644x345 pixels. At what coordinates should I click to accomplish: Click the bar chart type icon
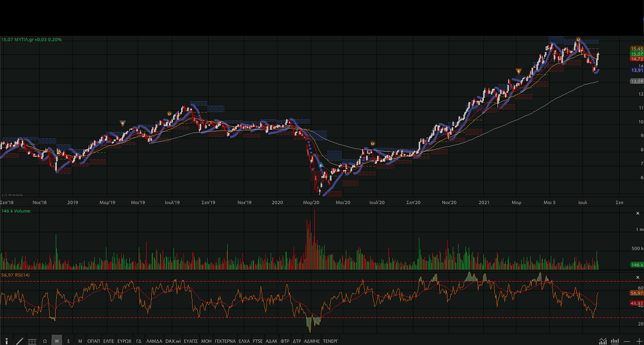point(615,341)
